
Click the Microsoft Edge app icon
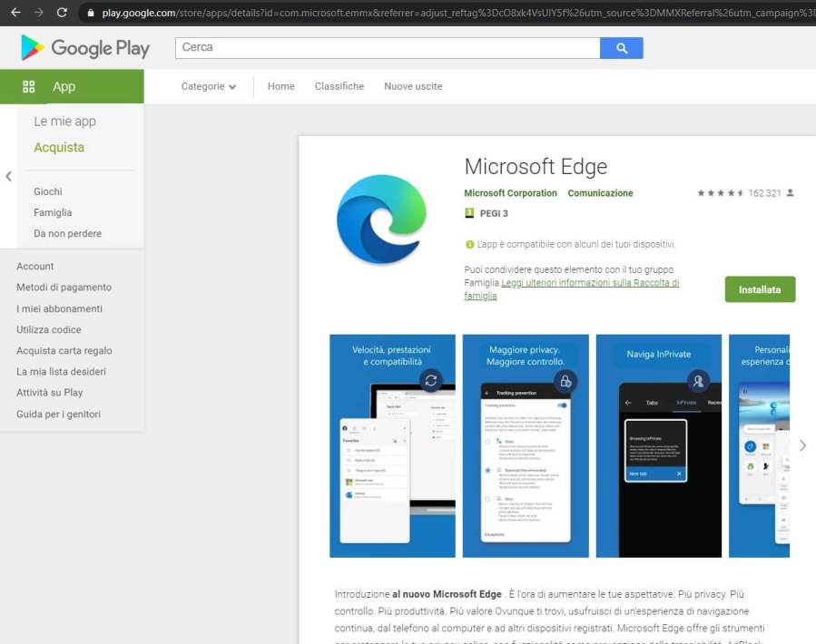[381, 220]
